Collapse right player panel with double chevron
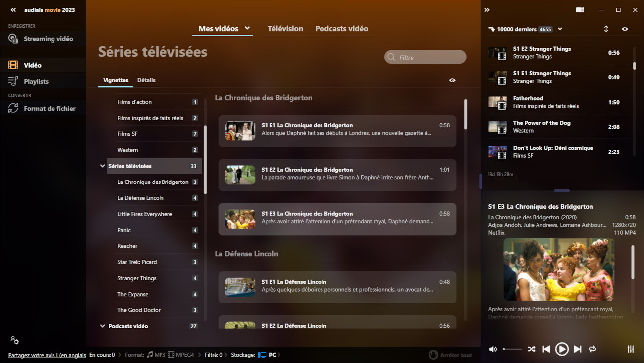This screenshot has height=363, width=644. [487, 10]
